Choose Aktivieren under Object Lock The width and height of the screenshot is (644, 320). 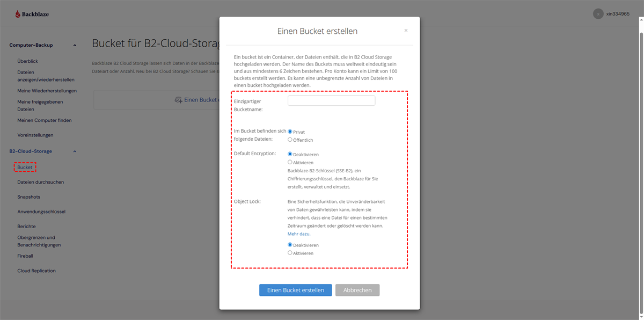pyautogui.click(x=290, y=253)
